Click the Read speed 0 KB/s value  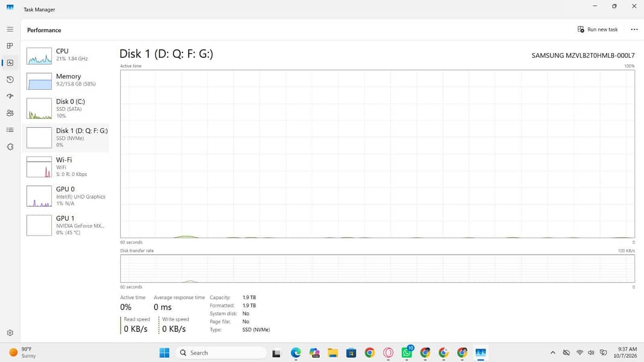136,329
